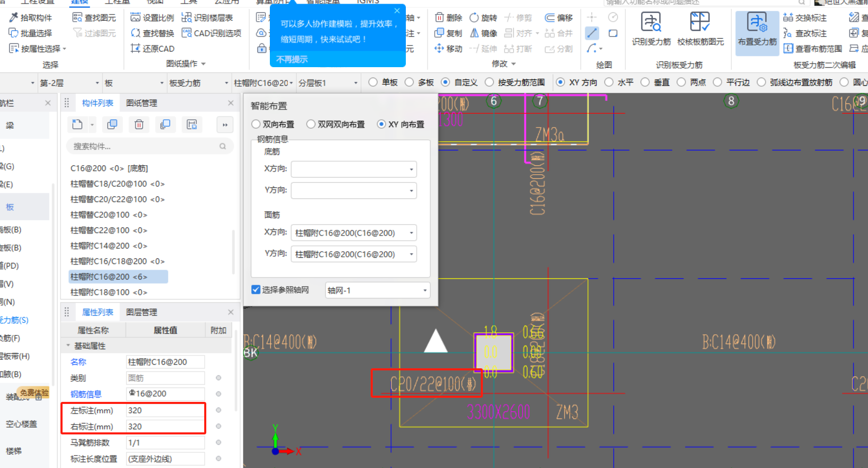868x468 pixels.
Task: Open the 底筋 Y方向 dropdown
Action: click(354, 190)
